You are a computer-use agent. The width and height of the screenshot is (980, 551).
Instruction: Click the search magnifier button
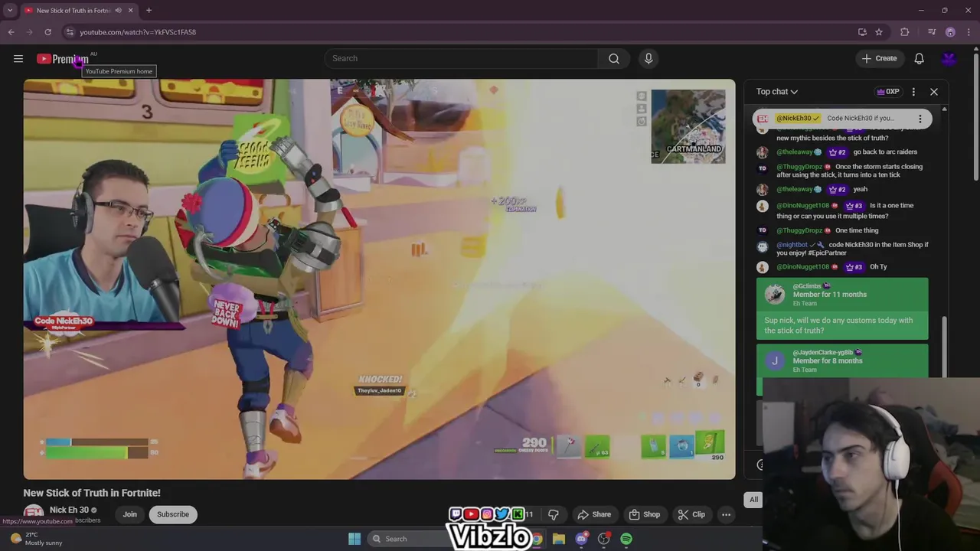(x=614, y=59)
